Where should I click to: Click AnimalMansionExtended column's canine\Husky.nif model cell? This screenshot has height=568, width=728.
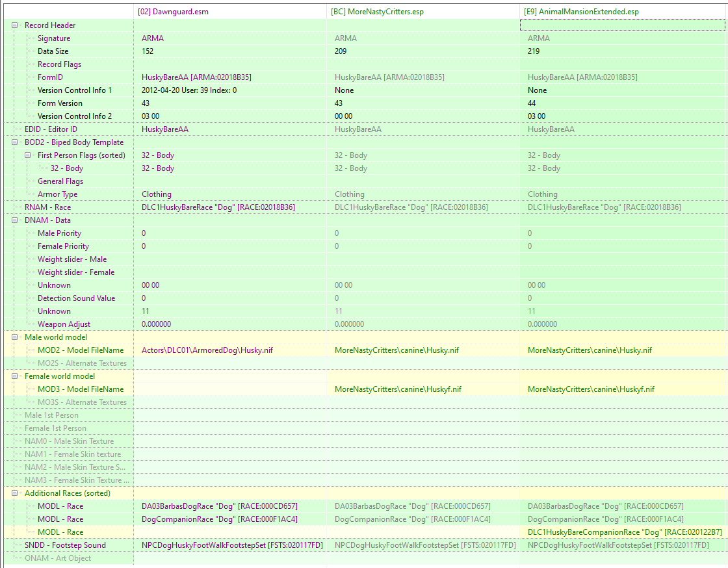pyautogui.click(x=590, y=350)
